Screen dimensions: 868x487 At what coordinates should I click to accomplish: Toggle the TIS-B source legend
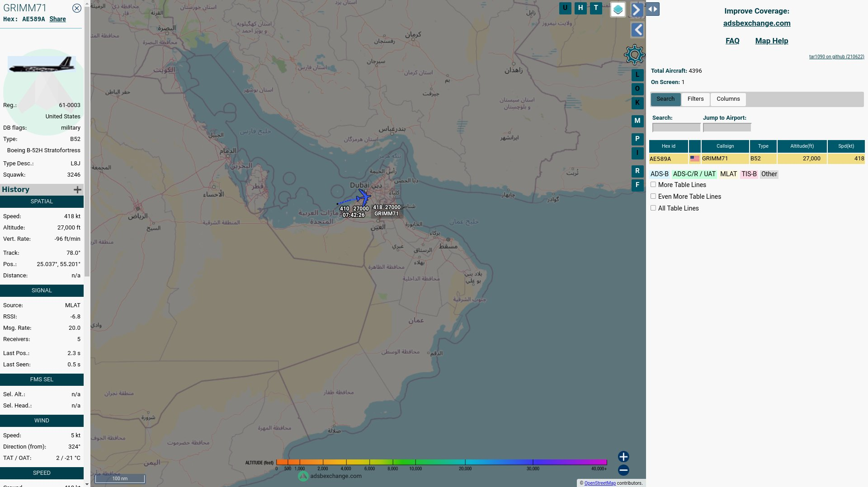click(x=749, y=174)
